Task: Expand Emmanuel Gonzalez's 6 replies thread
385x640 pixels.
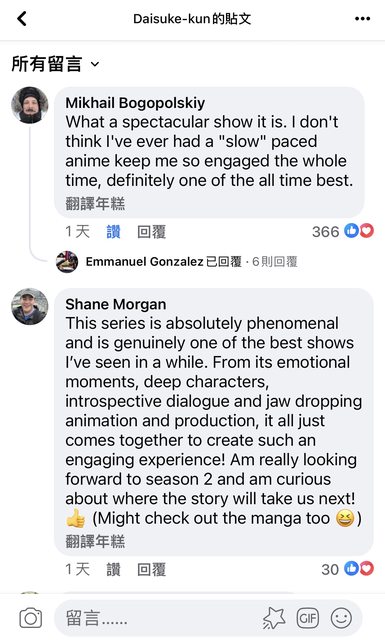Action: click(191, 261)
